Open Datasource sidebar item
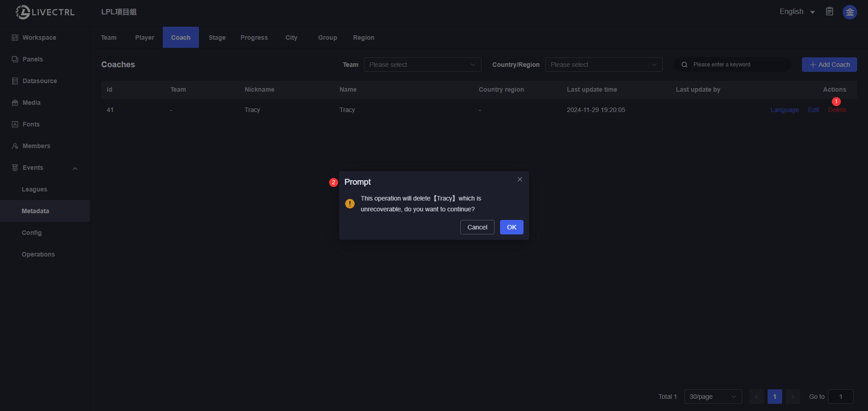Screen dimensions: 868x411 point(40,81)
